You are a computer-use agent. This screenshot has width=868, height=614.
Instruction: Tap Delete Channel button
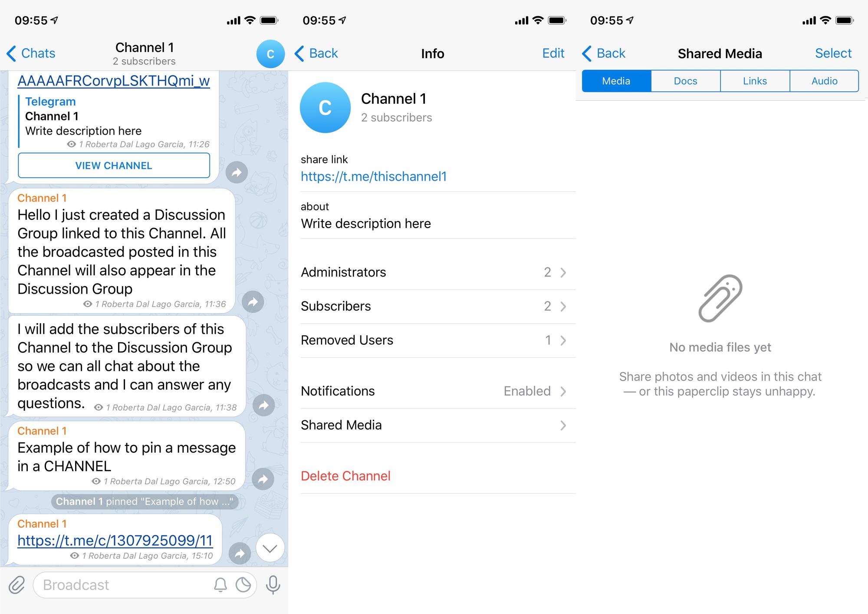point(345,475)
